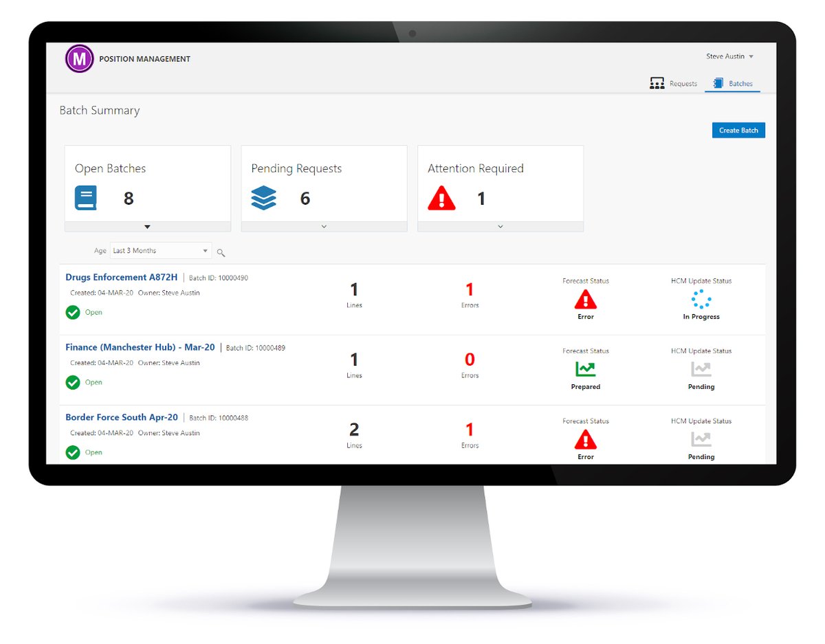Expand the Pending Requests card chevron
This screenshot has height=644, width=825.
coord(324,227)
